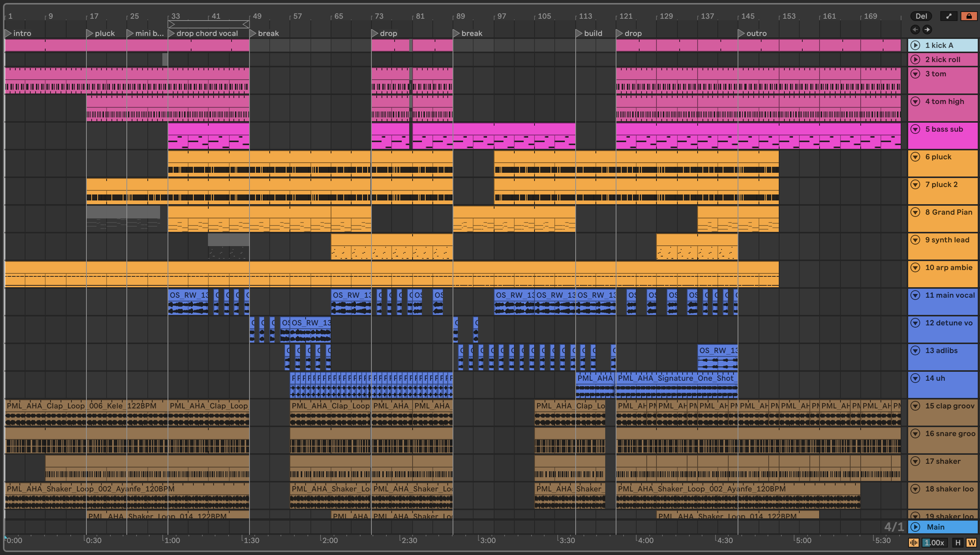Toggle automation mode link icon
This screenshot has height=555, width=980.
(949, 16)
